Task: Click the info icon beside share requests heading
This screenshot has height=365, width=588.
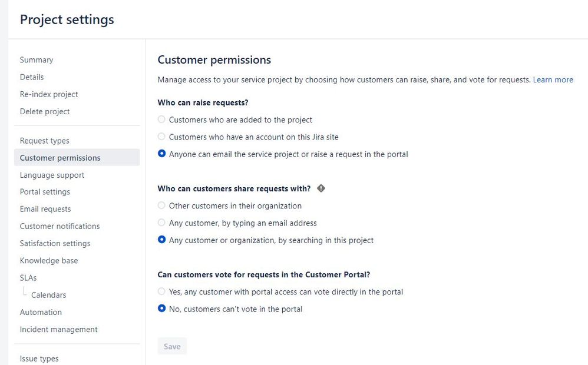Action: [321, 188]
